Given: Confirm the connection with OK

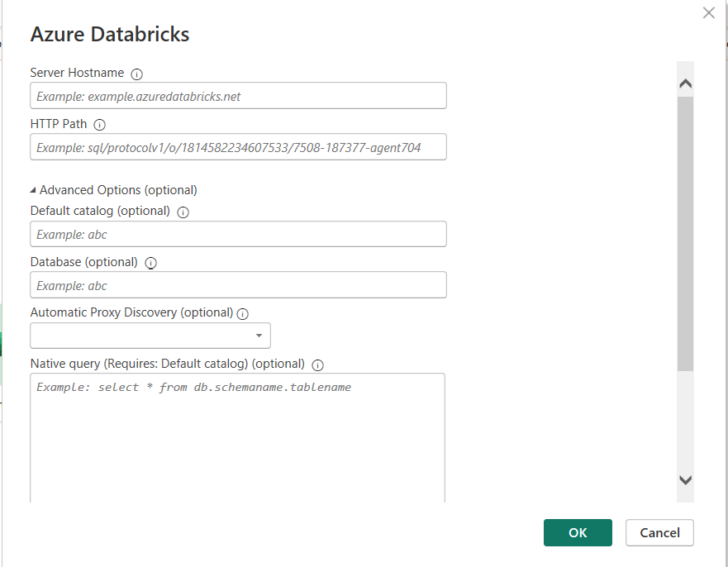Looking at the screenshot, I should pos(578,533).
